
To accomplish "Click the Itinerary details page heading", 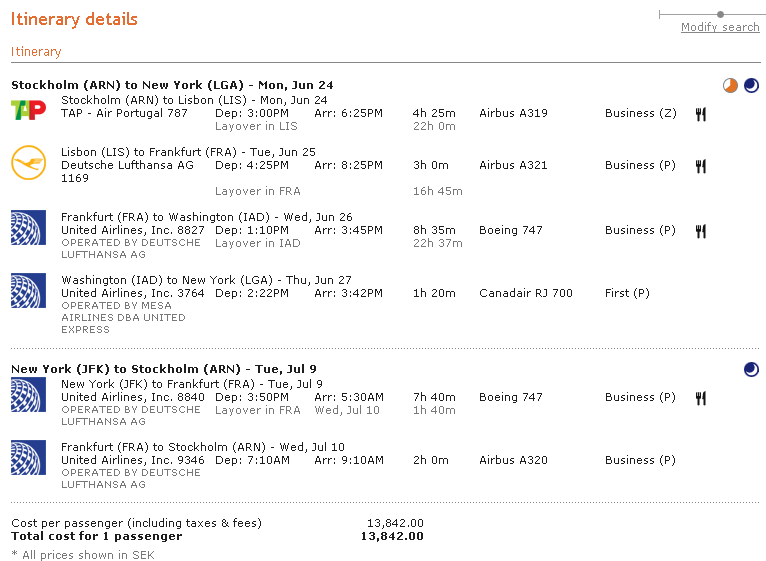I will [74, 20].
